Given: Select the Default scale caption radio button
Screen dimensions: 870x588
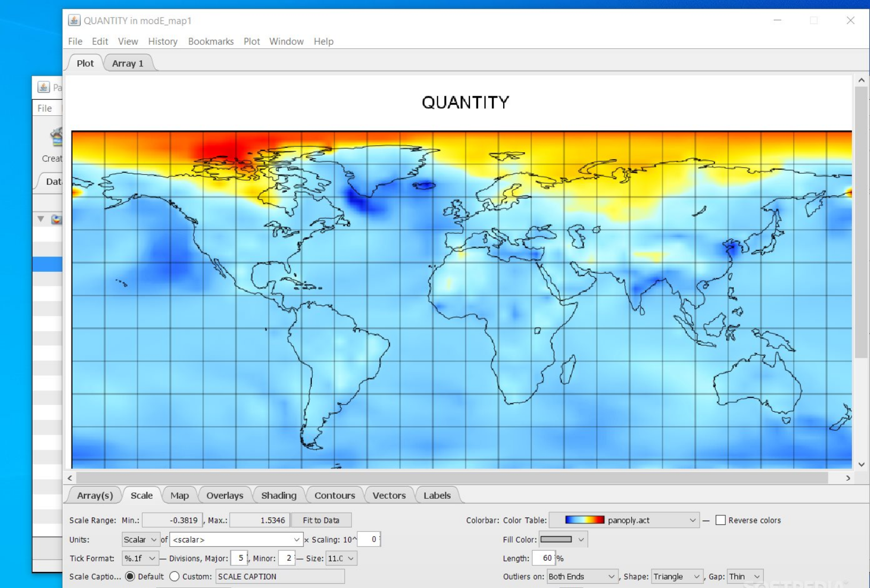Looking at the screenshot, I should [130, 576].
